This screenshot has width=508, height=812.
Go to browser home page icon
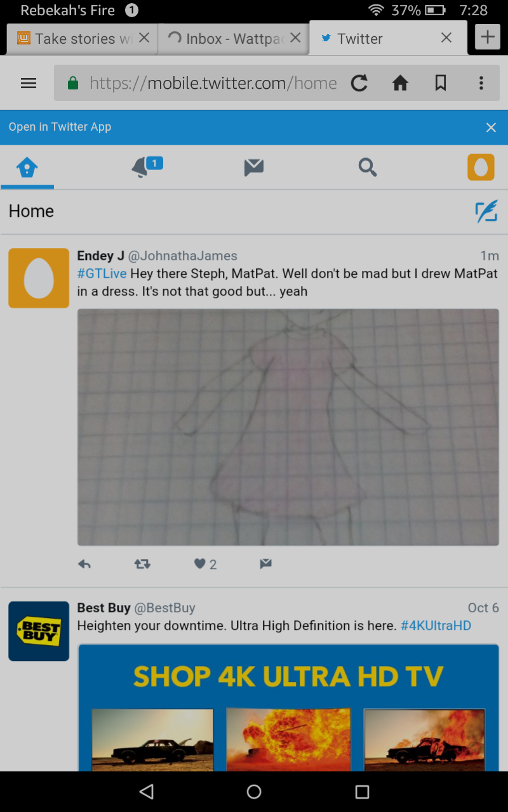(x=400, y=83)
